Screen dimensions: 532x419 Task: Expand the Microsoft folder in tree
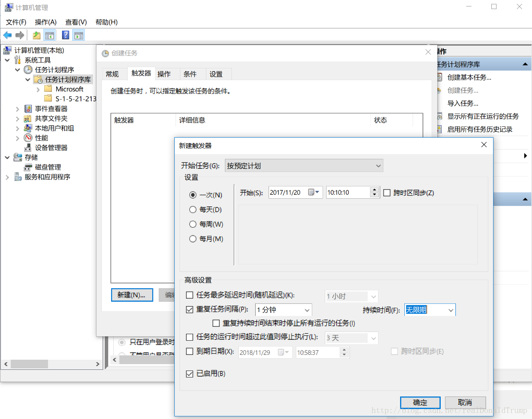(38, 89)
